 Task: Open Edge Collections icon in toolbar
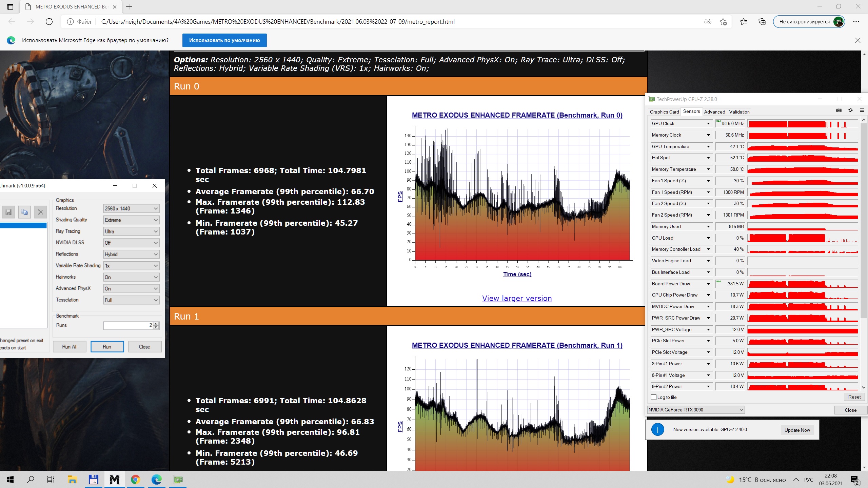click(762, 22)
